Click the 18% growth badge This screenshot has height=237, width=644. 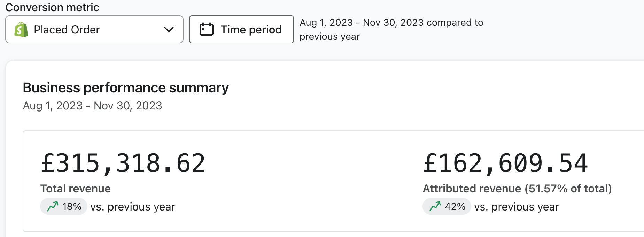click(64, 206)
